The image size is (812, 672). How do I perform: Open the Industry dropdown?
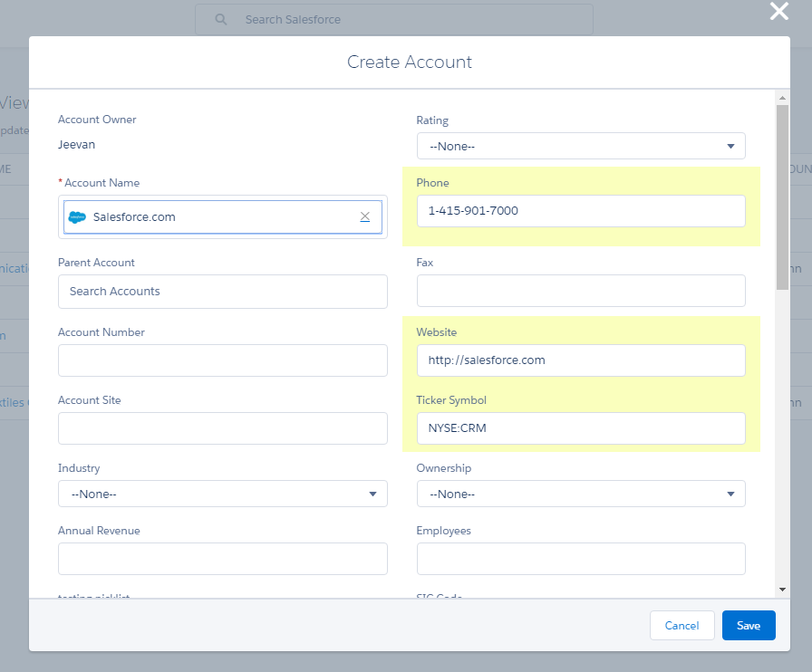point(223,494)
